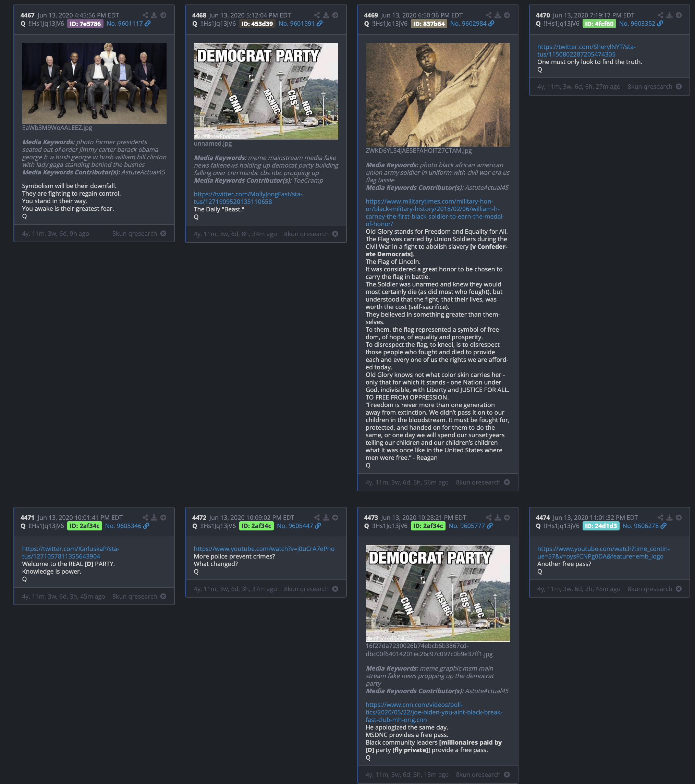Click the arrow-circle icon on post 4472

[x=335, y=517]
